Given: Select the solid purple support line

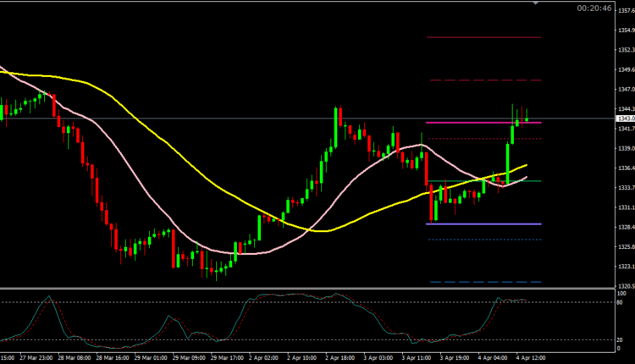Looking at the screenshot, I should [483, 223].
